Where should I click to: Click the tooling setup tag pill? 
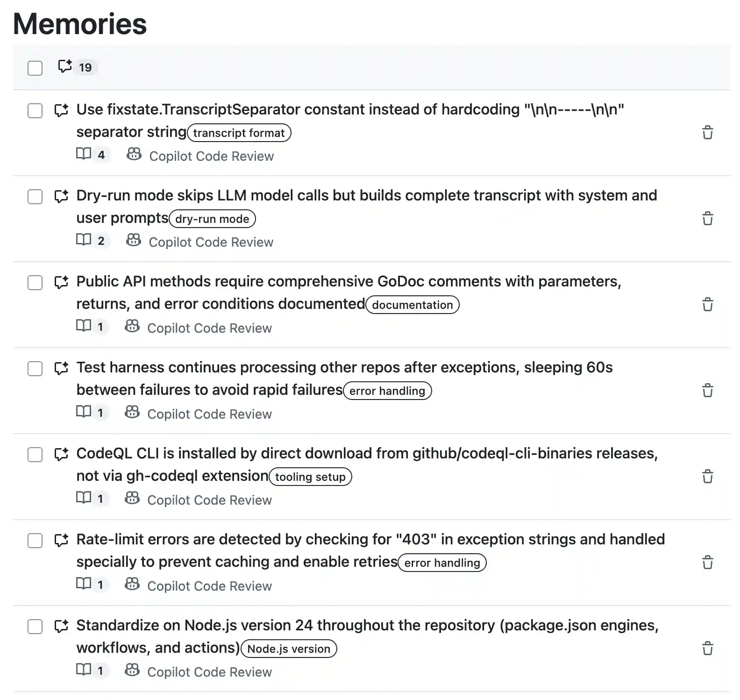point(310,477)
